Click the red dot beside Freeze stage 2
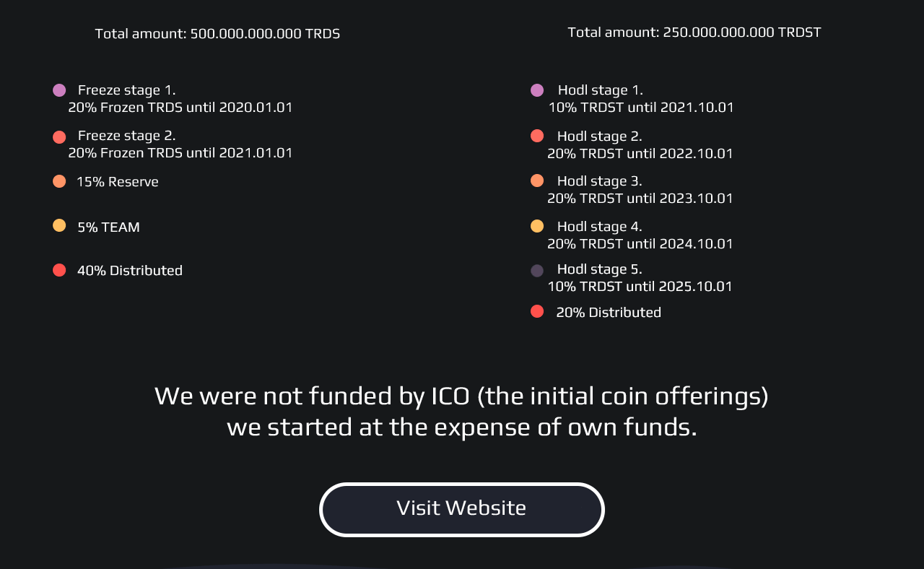 pyautogui.click(x=59, y=137)
